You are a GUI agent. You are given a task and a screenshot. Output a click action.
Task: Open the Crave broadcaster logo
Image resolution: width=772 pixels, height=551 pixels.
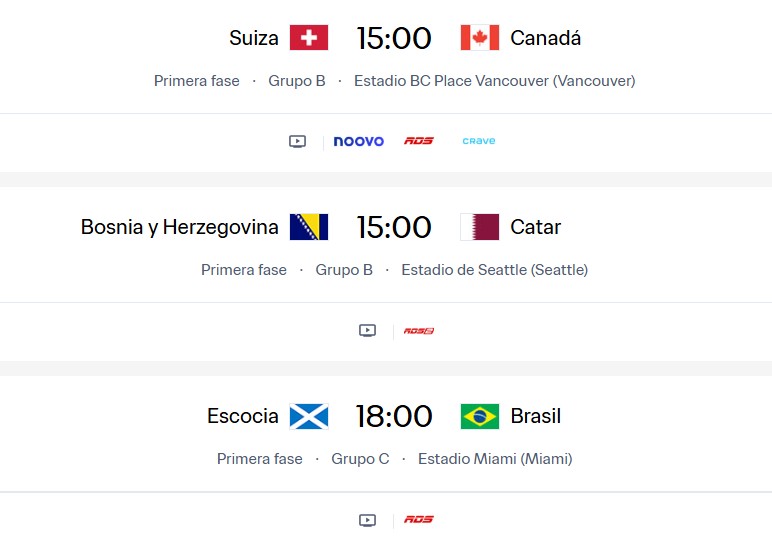[478, 141]
